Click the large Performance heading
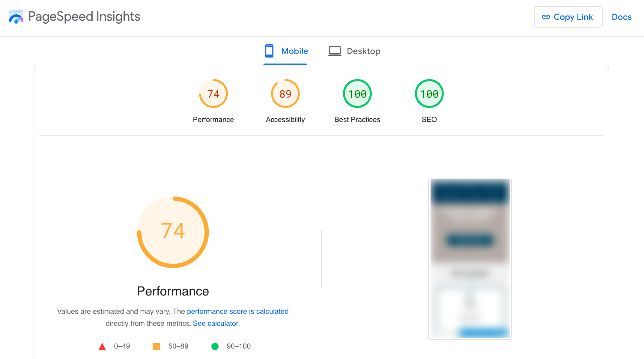This screenshot has height=359, width=644. click(x=173, y=291)
